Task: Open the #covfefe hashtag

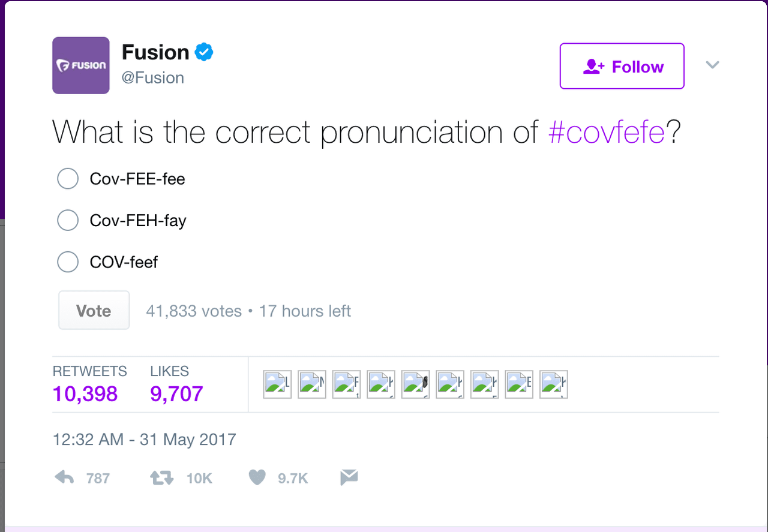Action: click(607, 132)
